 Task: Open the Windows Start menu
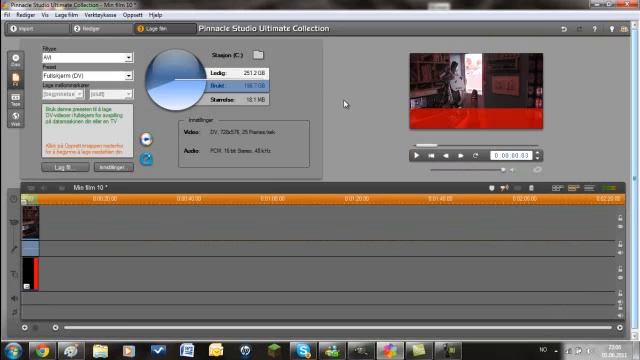click(13, 351)
